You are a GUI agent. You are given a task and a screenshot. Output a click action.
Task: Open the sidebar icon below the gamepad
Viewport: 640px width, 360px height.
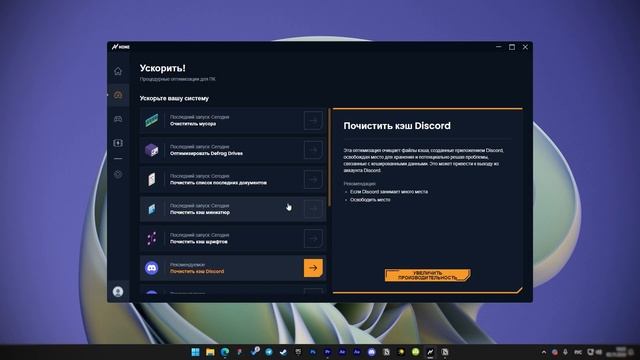coord(118,143)
